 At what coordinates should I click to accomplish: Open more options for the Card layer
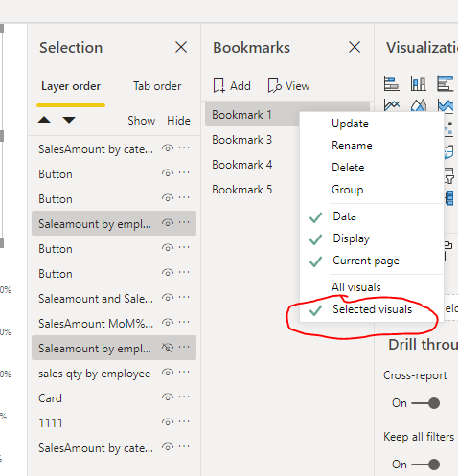184,397
